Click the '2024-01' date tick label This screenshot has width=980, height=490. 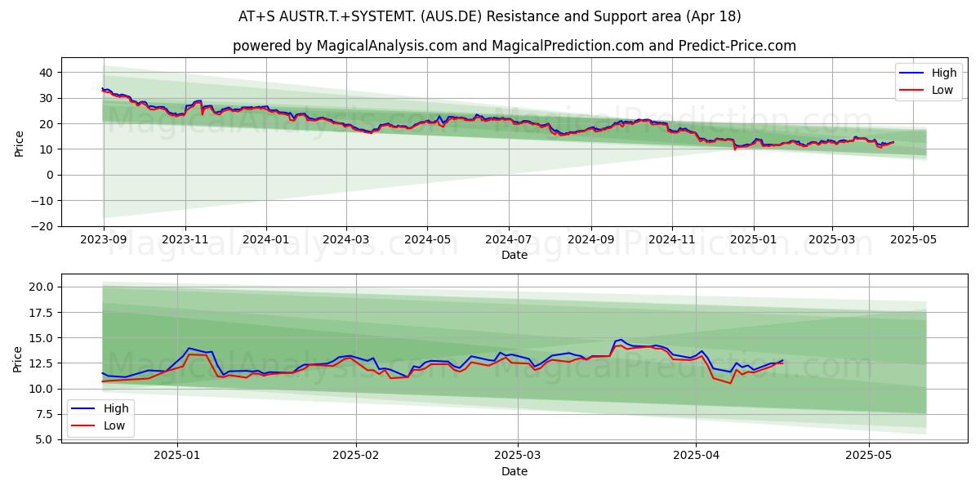pos(266,240)
